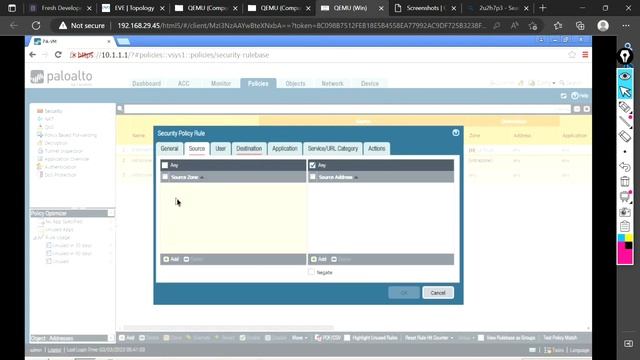640x360 pixels.
Task: Toggle View Rulebase as Groups checkbox
Action: [481, 338]
